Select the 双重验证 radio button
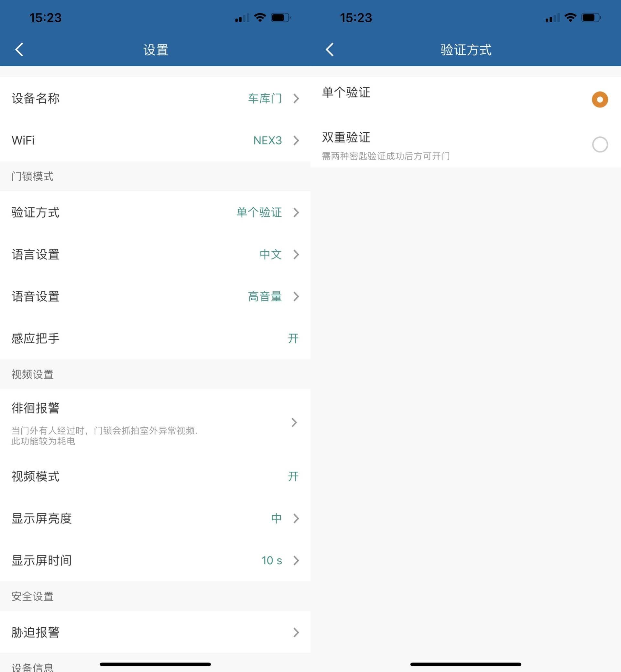621x672 pixels. (x=600, y=145)
